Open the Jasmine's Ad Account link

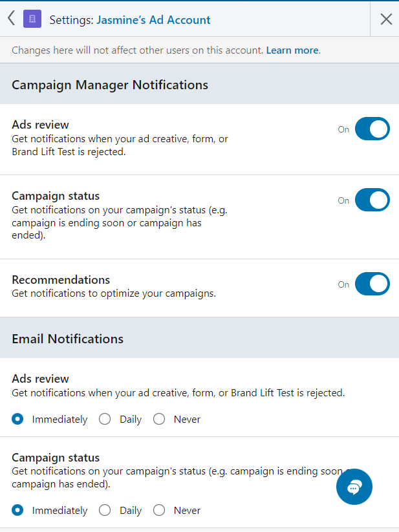click(x=153, y=20)
